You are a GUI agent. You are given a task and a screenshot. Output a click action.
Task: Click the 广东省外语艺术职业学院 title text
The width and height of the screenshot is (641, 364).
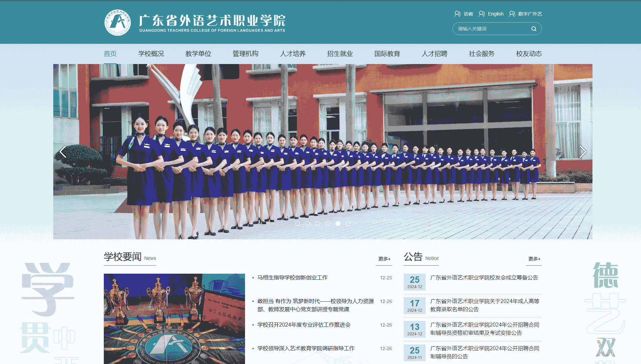tap(212, 20)
